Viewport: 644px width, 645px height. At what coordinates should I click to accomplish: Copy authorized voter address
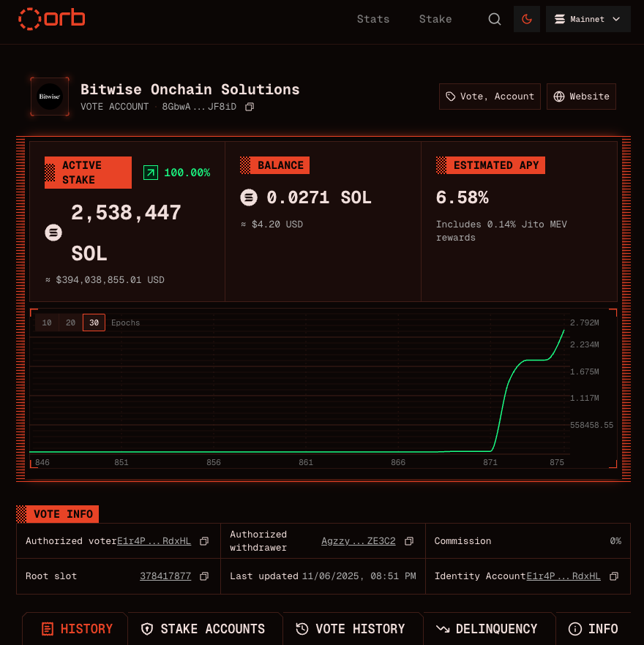pyautogui.click(x=204, y=541)
